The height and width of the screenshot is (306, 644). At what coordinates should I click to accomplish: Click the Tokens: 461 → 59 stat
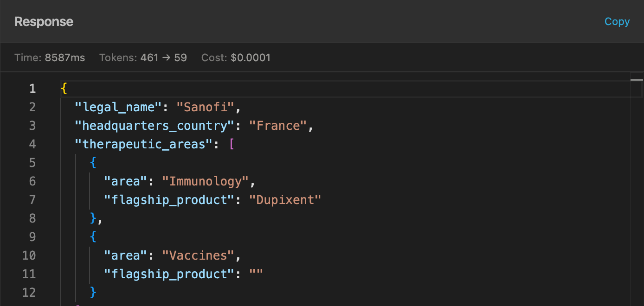(143, 58)
